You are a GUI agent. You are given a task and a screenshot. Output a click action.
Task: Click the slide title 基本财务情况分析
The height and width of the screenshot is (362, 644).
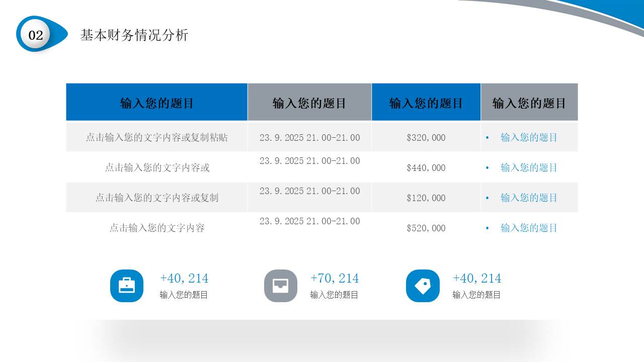pyautogui.click(x=135, y=35)
